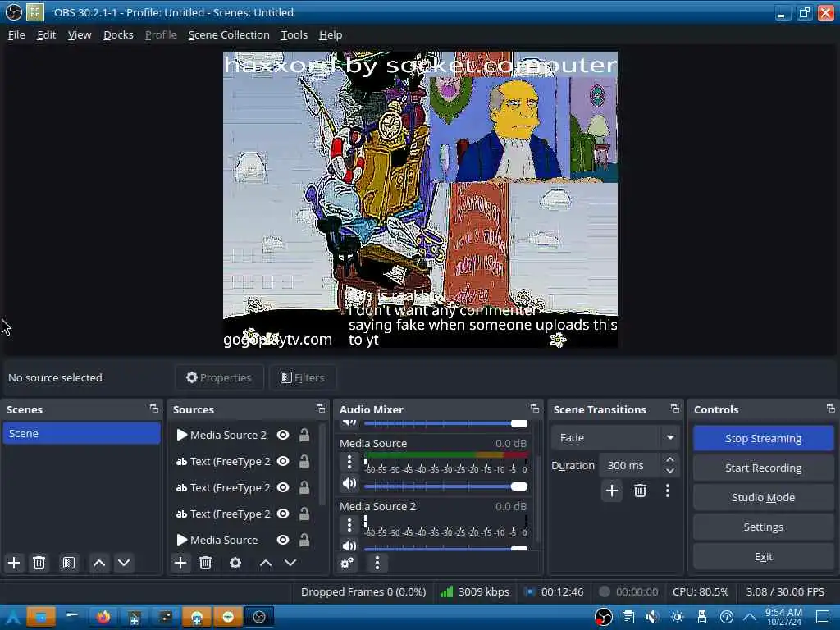840x630 pixels.
Task: Remove scene transition trash icon
Action: 640,491
